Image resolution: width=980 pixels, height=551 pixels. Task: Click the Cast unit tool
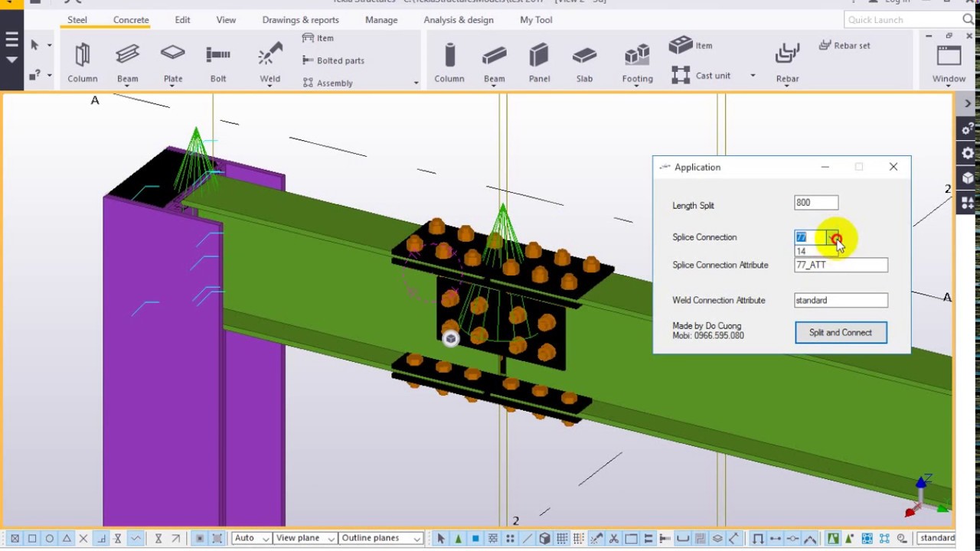point(701,75)
